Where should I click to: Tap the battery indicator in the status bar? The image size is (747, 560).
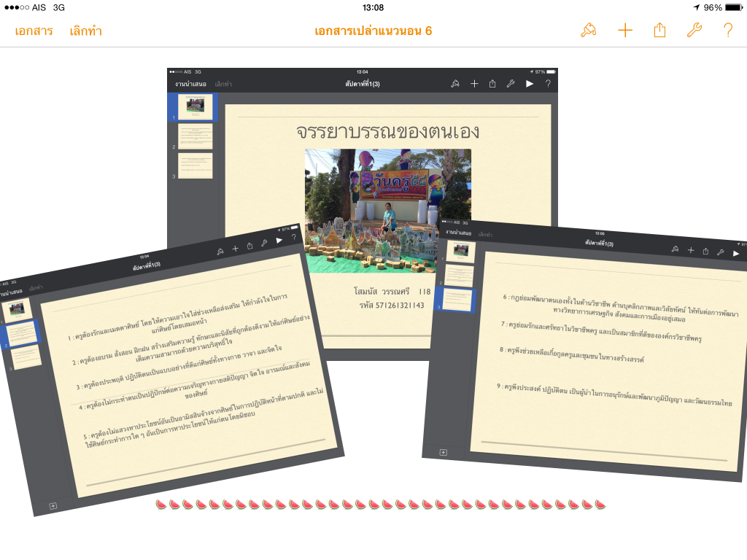click(734, 7)
